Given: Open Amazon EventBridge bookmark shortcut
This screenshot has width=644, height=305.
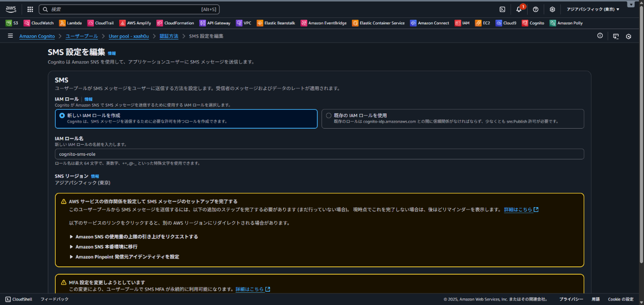Looking at the screenshot, I should 324,23.
